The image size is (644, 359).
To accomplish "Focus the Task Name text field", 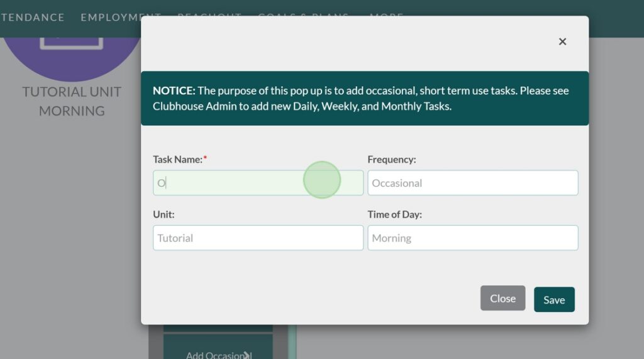I will [x=258, y=183].
